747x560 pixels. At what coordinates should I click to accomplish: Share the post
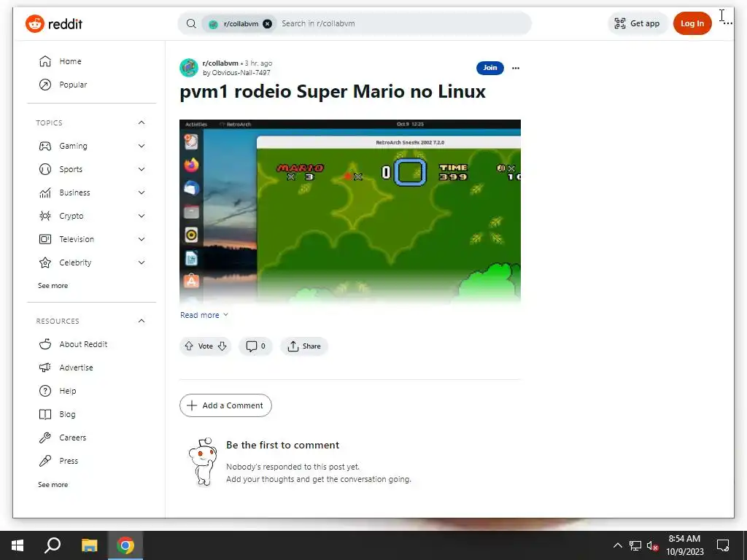[304, 346]
